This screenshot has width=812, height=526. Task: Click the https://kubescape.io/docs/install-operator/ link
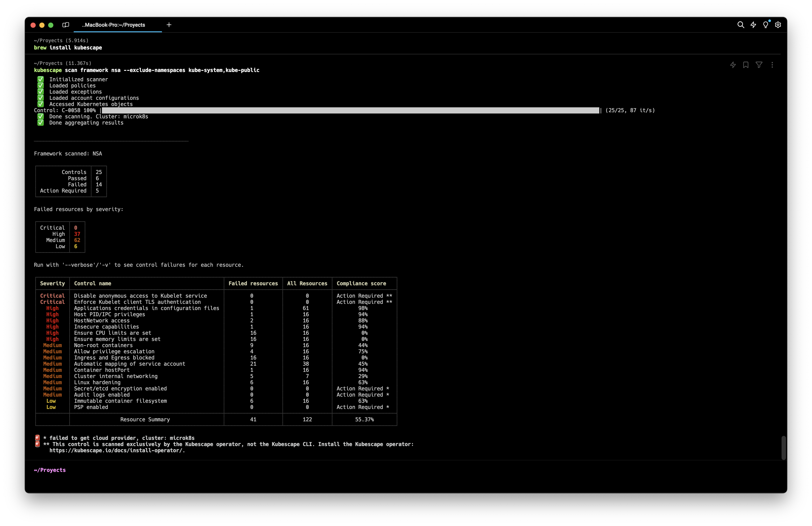pos(117,450)
